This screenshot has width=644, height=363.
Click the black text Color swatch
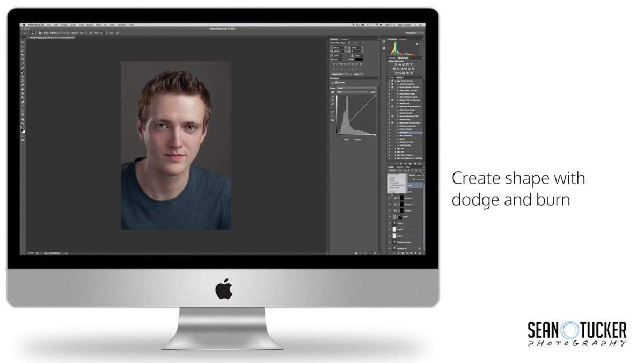click(x=358, y=59)
